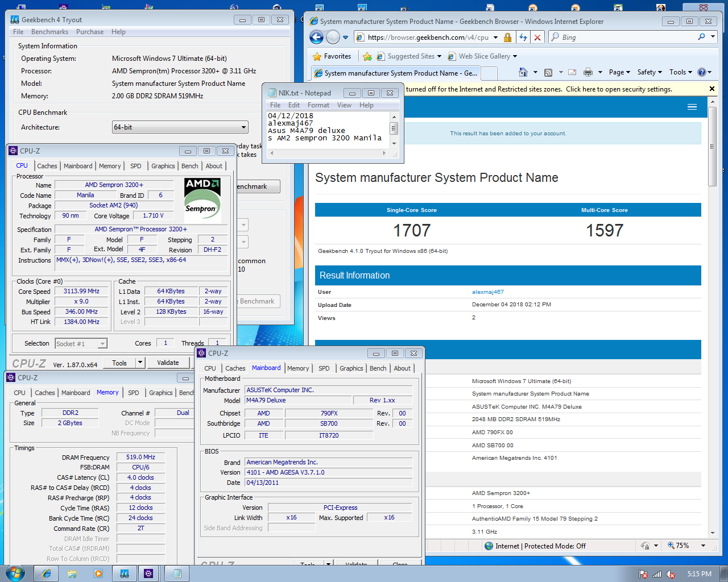Open the Safety menu in IE command bar
The height and width of the screenshot is (582, 728).
650,72
